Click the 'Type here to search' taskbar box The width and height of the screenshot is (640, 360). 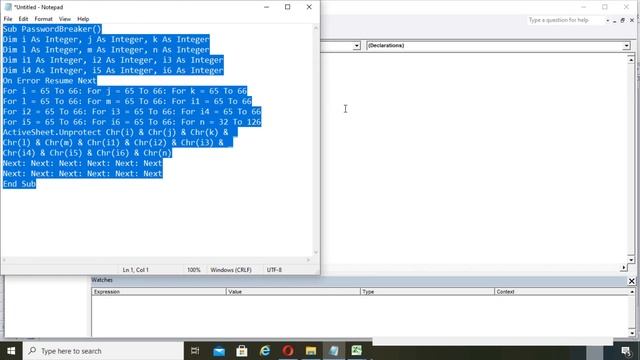(104, 351)
